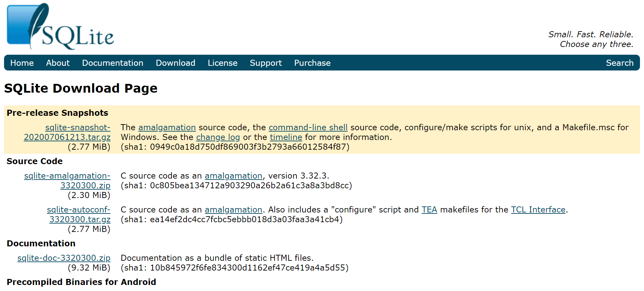This screenshot has height=291, width=644.
Task: Click the autoconf sha1 hash ea14ef2dc4cc...
Action: (x=245, y=220)
